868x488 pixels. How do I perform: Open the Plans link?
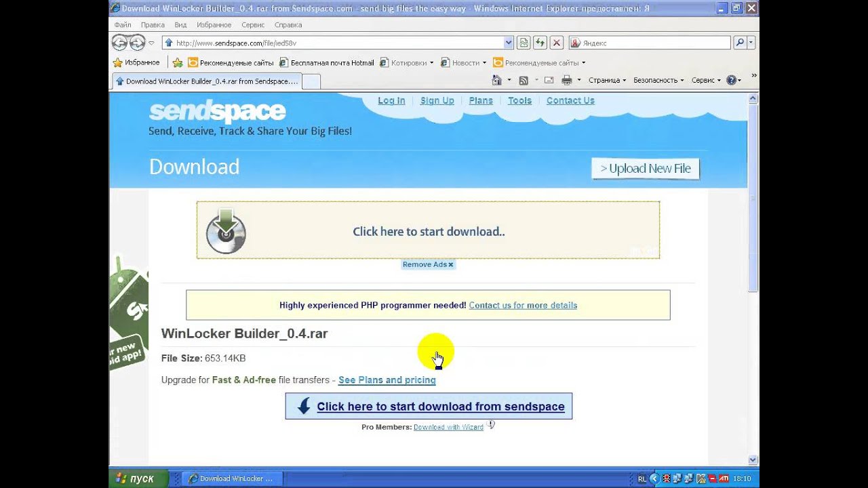click(481, 100)
